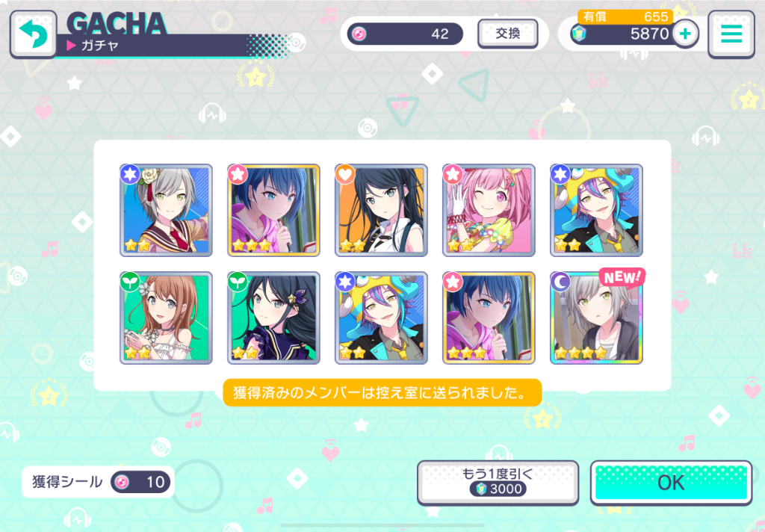765x532 pixels.
Task: Open the pink-haired winking girl card
Action: tap(489, 210)
